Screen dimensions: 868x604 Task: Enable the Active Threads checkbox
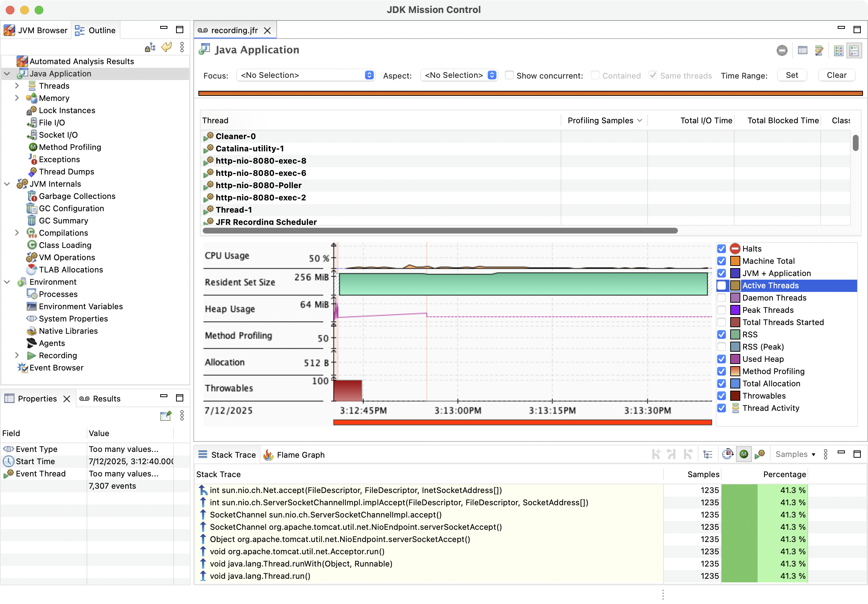click(721, 285)
